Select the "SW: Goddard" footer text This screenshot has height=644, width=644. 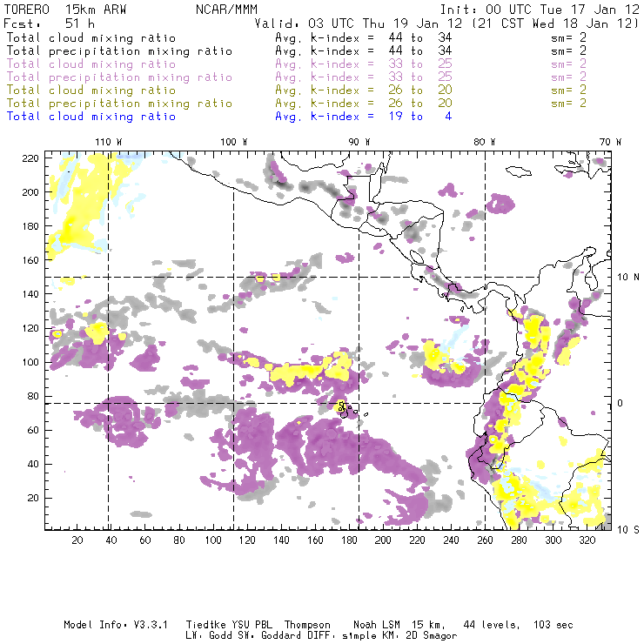(272, 636)
